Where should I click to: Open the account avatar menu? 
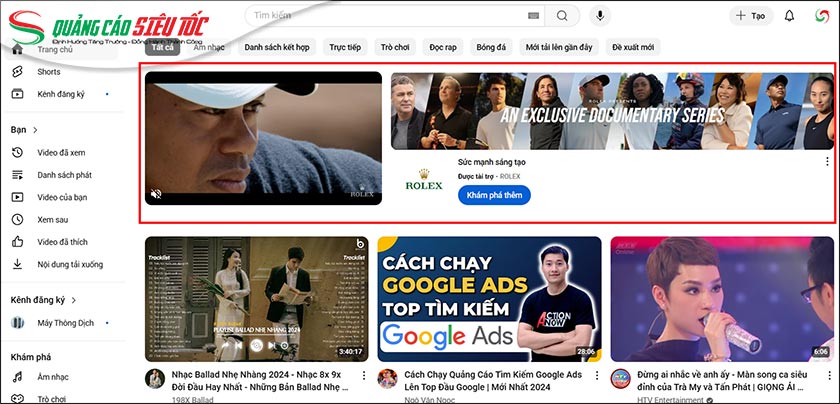click(x=822, y=16)
